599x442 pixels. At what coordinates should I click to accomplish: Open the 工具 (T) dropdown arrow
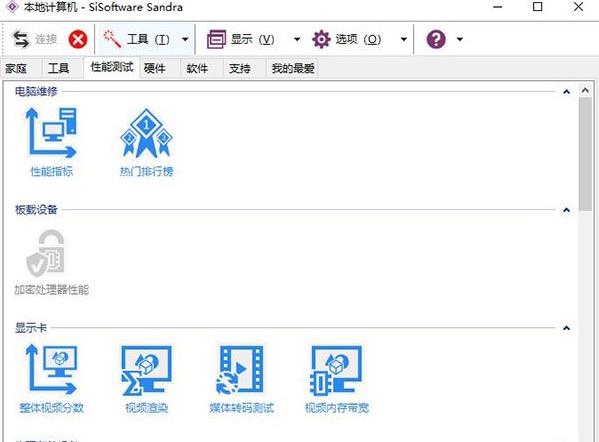[x=185, y=39]
